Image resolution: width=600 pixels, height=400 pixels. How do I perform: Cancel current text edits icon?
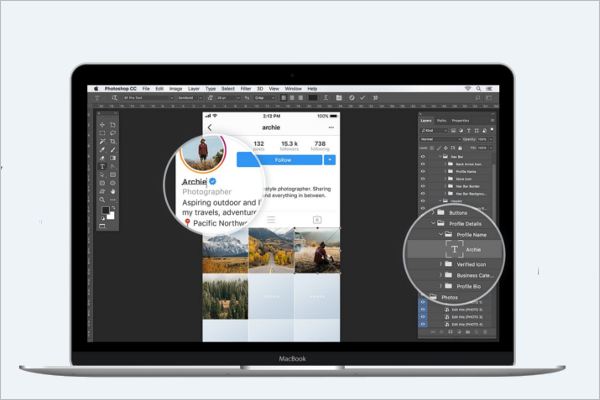(352, 98)
